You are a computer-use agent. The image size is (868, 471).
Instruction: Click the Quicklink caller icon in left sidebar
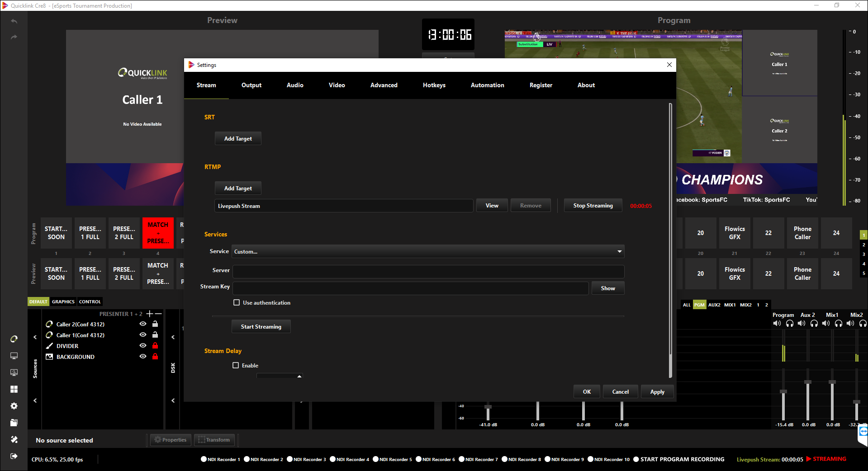[x=14, y=339]
